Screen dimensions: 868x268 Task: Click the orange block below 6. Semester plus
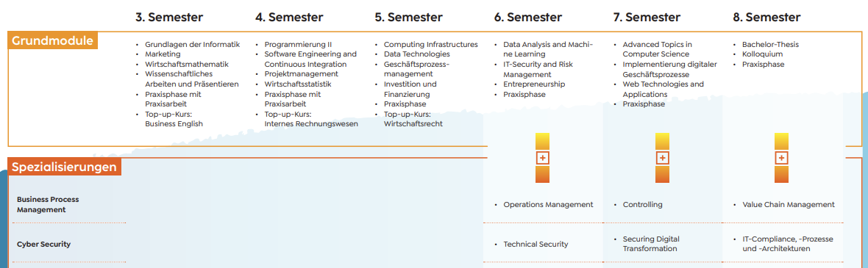point(543,175)
